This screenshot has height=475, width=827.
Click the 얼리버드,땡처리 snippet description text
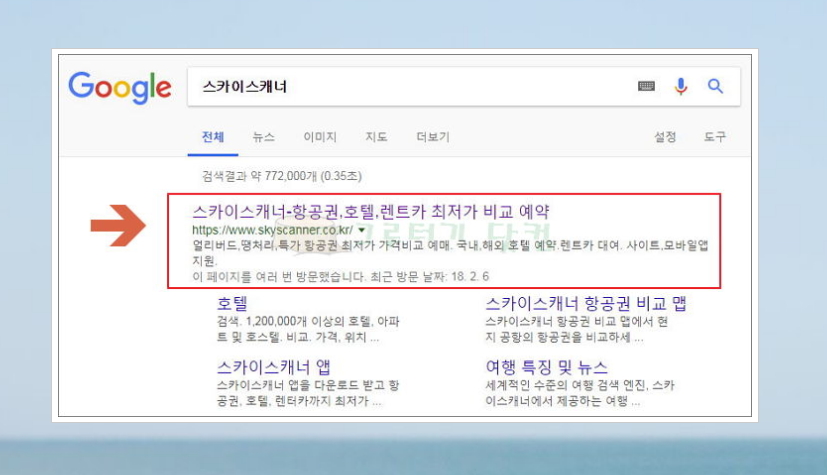click(x=450, y=253)
